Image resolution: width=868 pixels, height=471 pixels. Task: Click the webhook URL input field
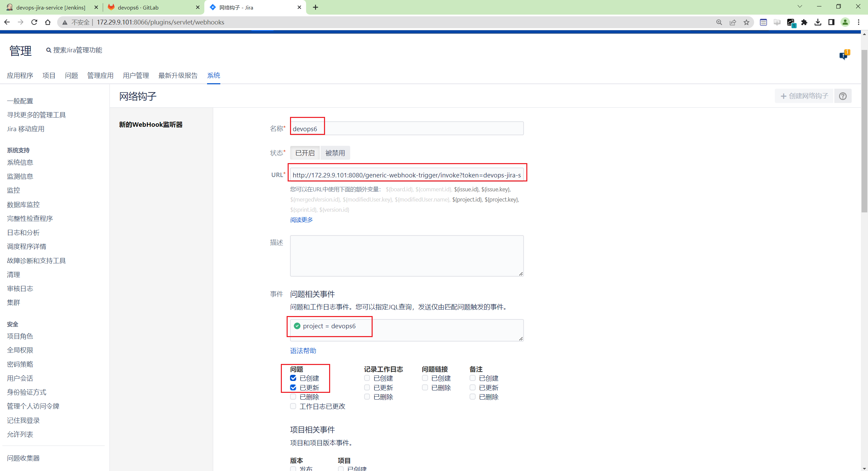[x=407, y=175]
